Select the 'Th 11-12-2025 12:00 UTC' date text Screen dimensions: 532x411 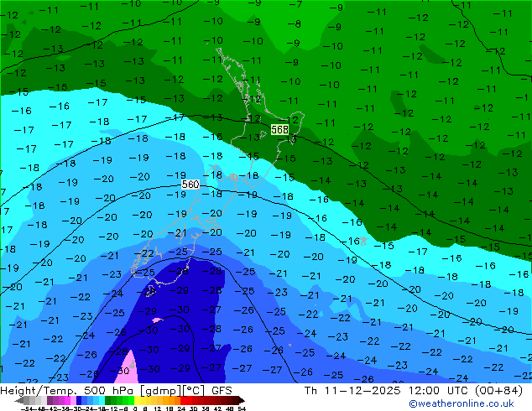386,391
